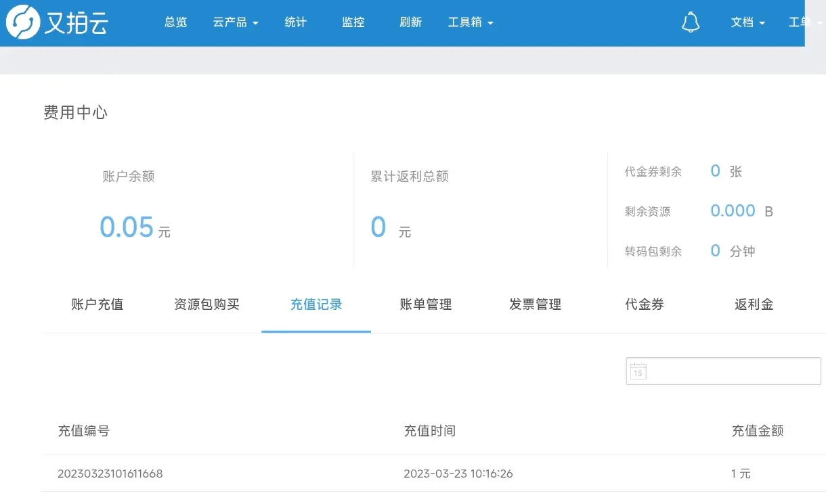
Task: Open the notification bell
Action: point(690,22)
